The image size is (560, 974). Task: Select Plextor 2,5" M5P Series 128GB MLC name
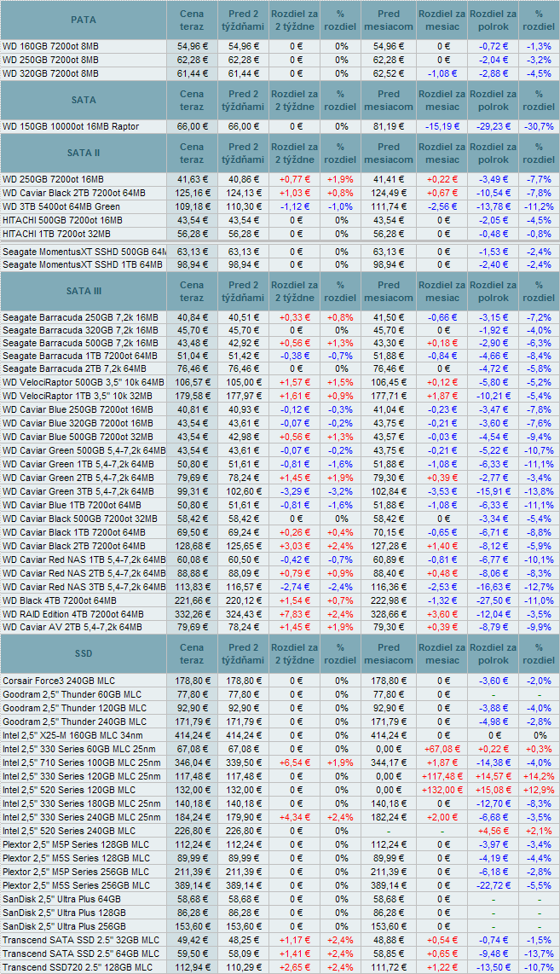[x=77, y=844]
